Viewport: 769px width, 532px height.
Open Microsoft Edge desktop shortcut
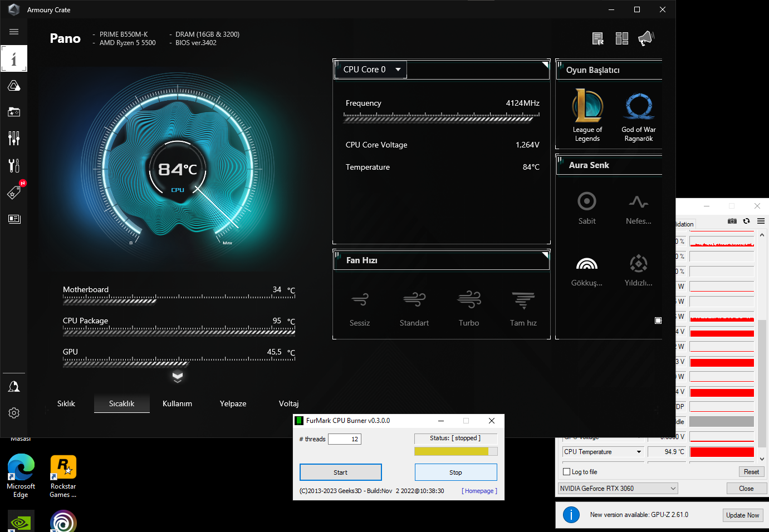point(21,476)
